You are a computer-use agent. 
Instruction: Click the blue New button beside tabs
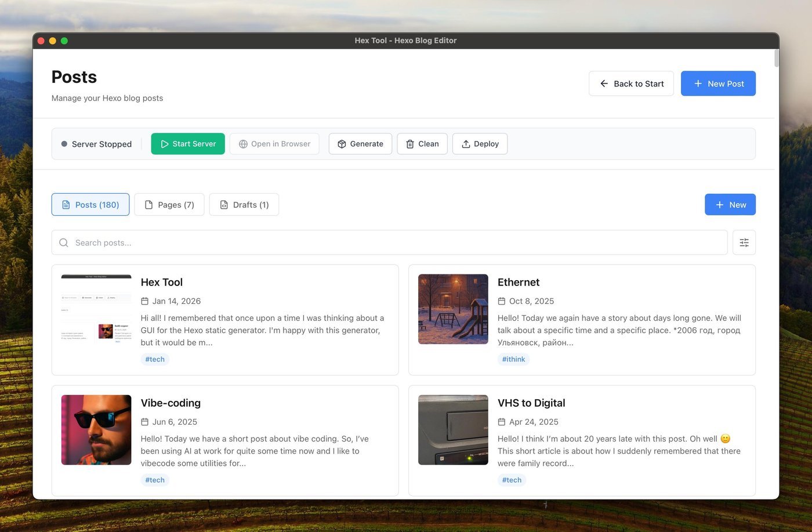point(730,205)
